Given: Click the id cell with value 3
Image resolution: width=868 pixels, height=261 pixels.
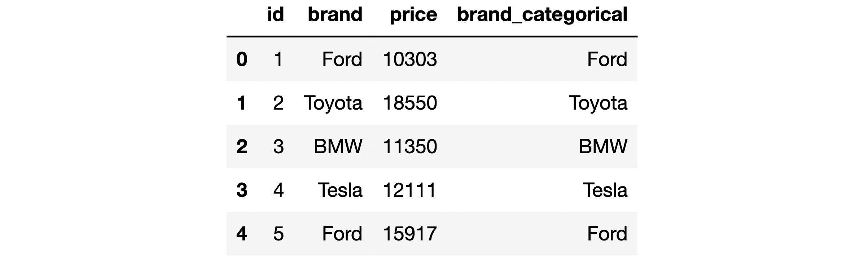Looking at the screenshot, I should pyautogui.click(x=278, y=147).
